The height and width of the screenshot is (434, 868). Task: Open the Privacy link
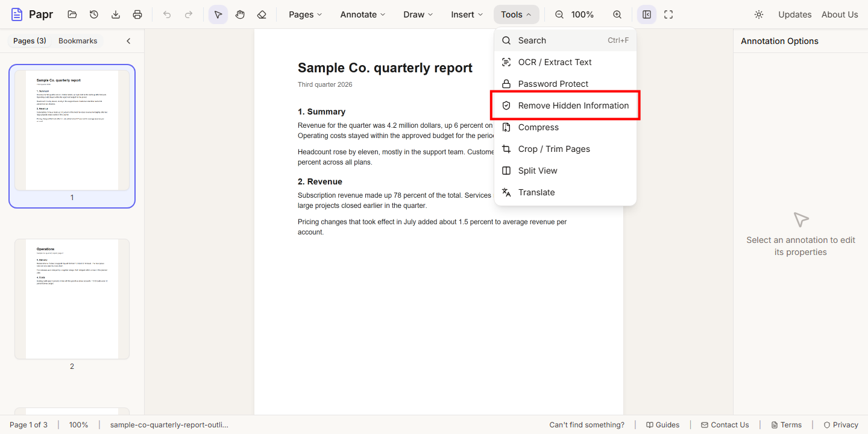841,425
